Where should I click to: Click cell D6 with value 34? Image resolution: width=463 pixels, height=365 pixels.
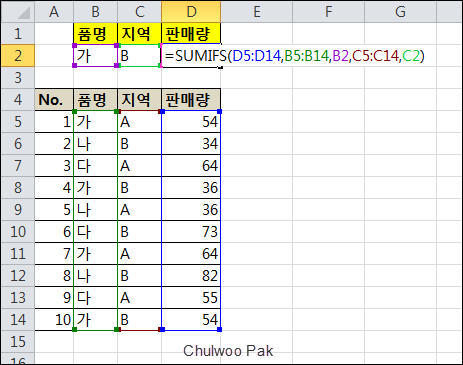tap(191, 144)
